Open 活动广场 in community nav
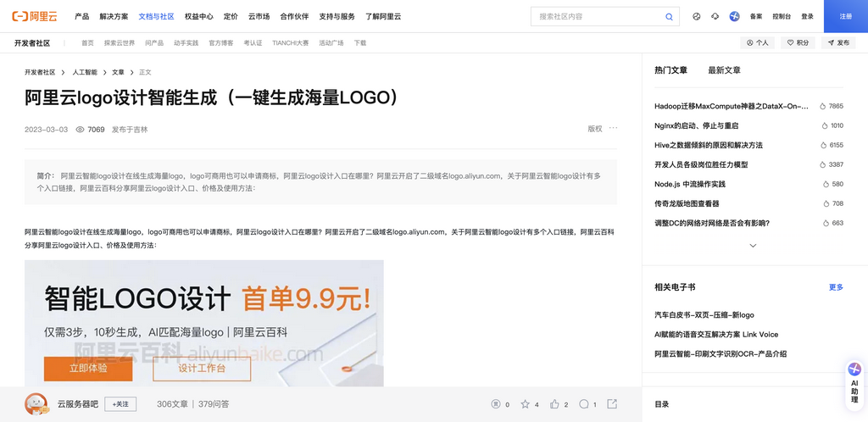Screen dimensions: 868x422 [331, 42]
